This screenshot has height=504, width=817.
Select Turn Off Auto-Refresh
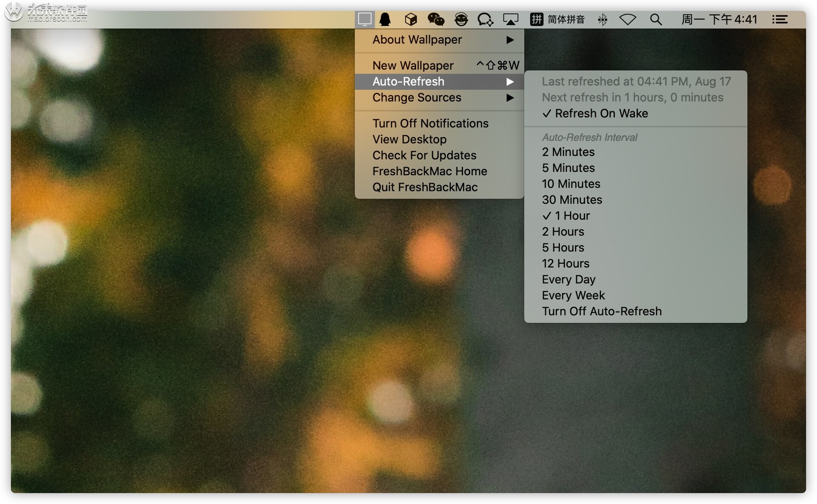click(x=602, y=311)
